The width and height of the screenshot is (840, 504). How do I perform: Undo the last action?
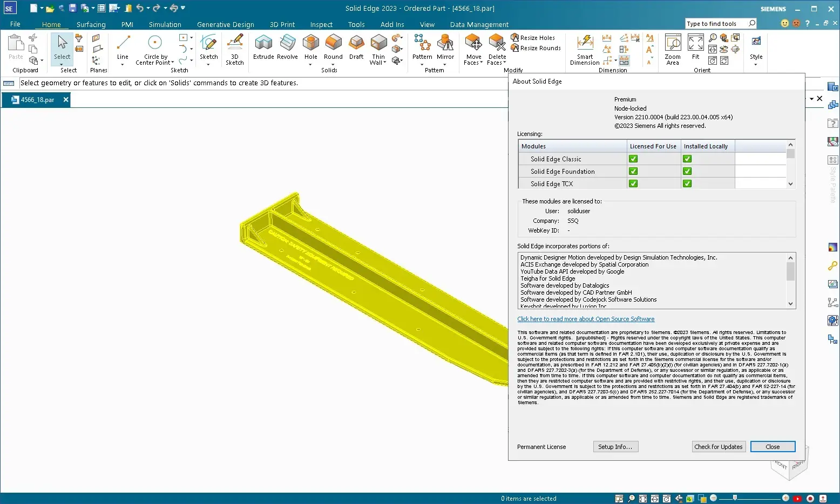pyautogui.click(x=140, y=8)
